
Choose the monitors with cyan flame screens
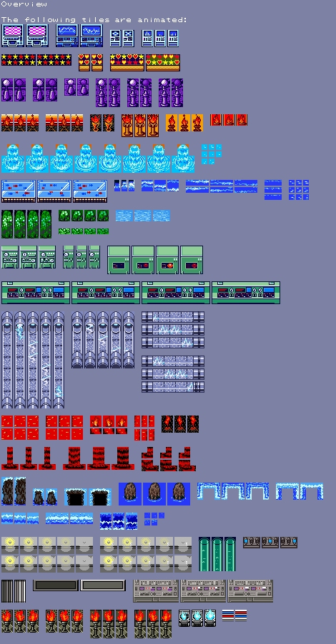(197, 618)
